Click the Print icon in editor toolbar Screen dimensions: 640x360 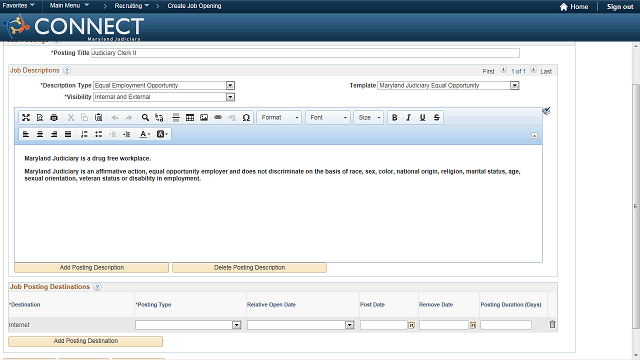[x=54, y=118]
